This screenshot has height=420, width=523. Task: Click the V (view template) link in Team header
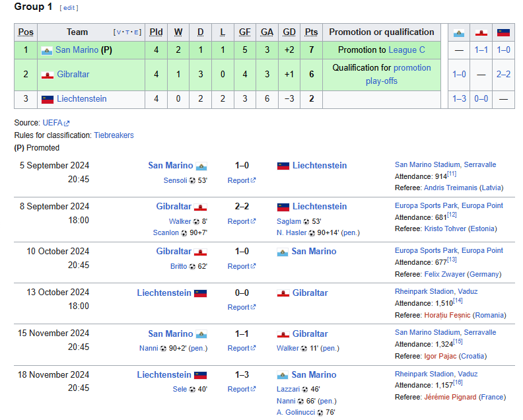(x=118, y=32)
